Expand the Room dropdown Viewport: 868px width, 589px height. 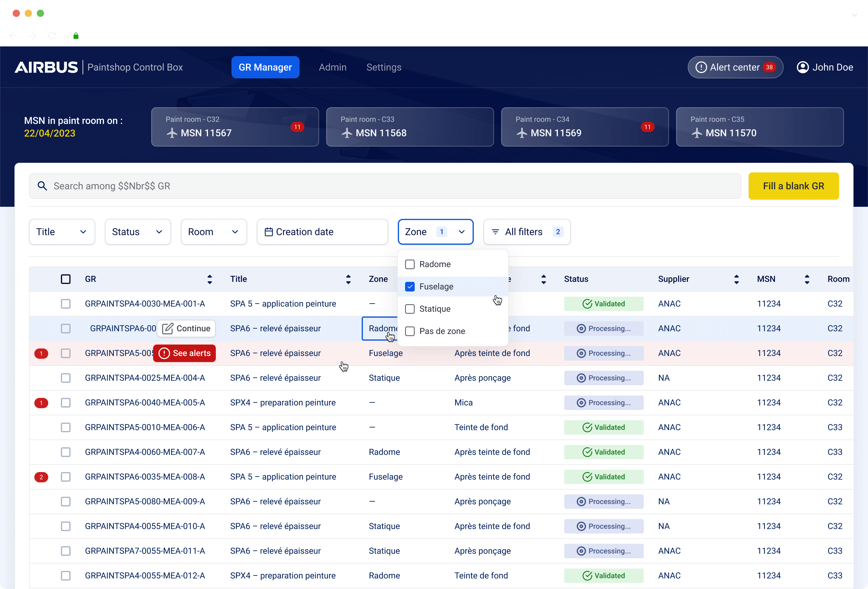coord(213,232)
